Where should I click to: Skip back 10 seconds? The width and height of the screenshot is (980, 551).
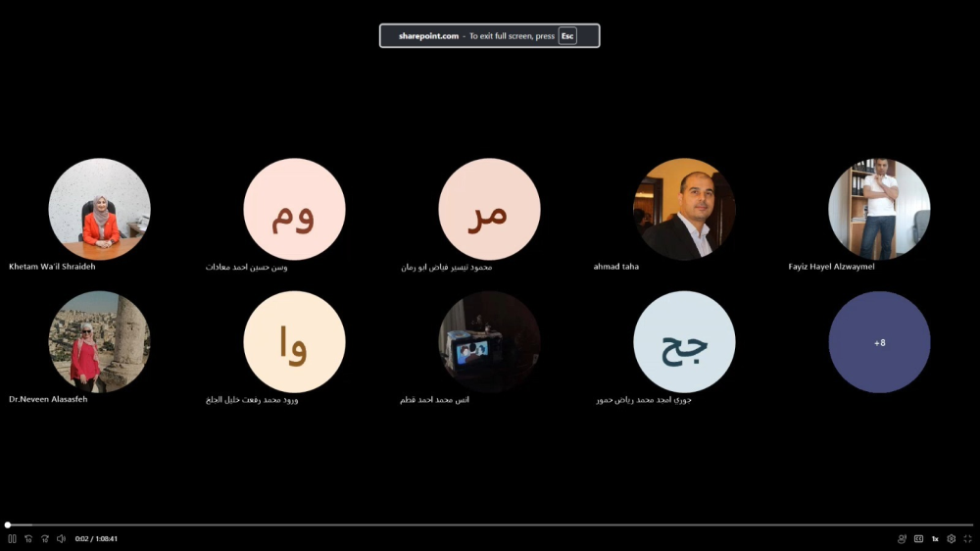point(28,538)
